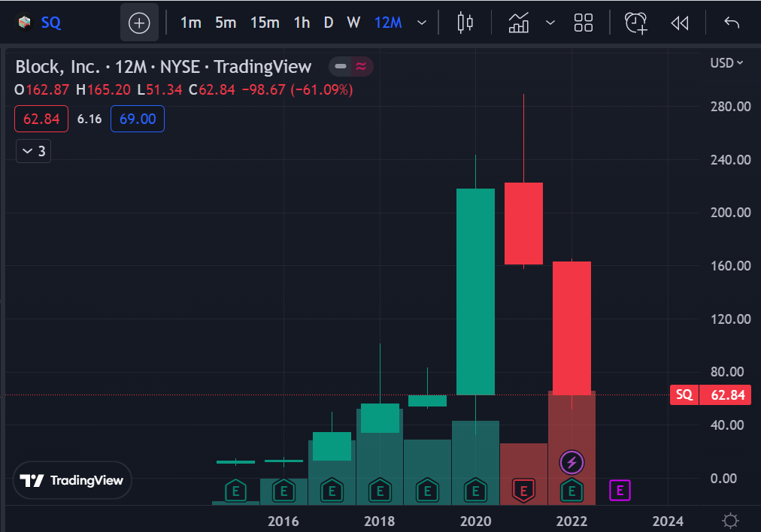Screen dimensions: 761x532
Task: Switch to the 1h timeframe
Action: click(302, 23)
